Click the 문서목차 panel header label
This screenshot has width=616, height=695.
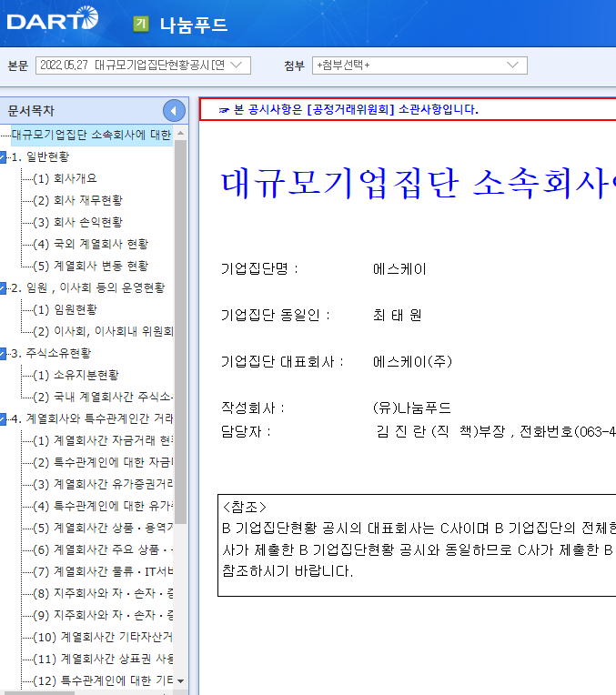click(x=31, y=111)
